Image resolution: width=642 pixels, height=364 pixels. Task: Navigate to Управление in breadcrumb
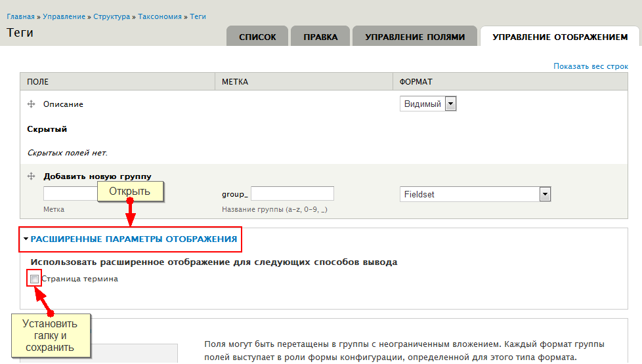click(x=62, y=16)
